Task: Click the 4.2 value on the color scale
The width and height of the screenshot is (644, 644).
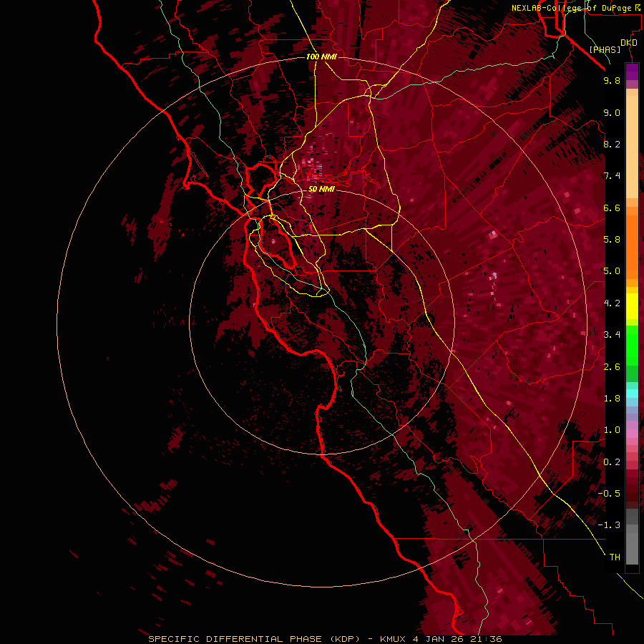Action: click(x=612, y=303)
